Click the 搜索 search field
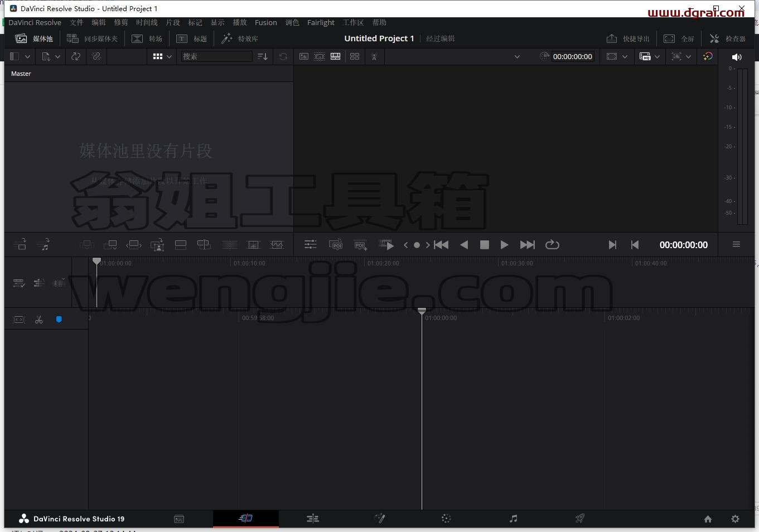This screenshot has height=532, width=759. pos(216,56)
